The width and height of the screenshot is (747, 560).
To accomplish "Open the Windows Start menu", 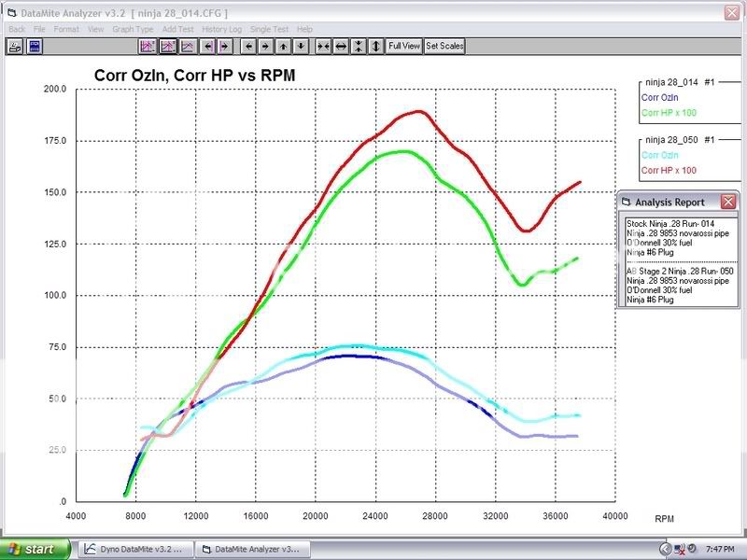I will pyautogui.click(x=35, y=549).
